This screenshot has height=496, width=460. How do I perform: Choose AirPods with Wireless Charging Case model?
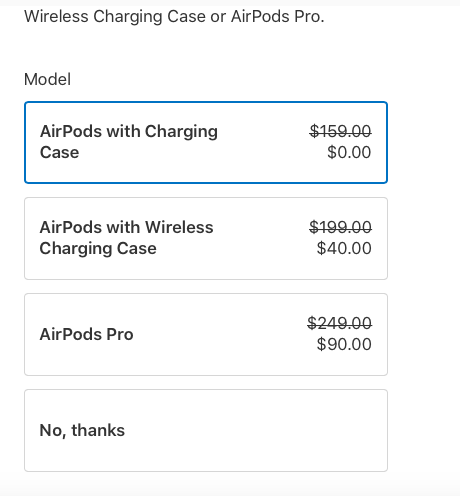tap(206, 238)
